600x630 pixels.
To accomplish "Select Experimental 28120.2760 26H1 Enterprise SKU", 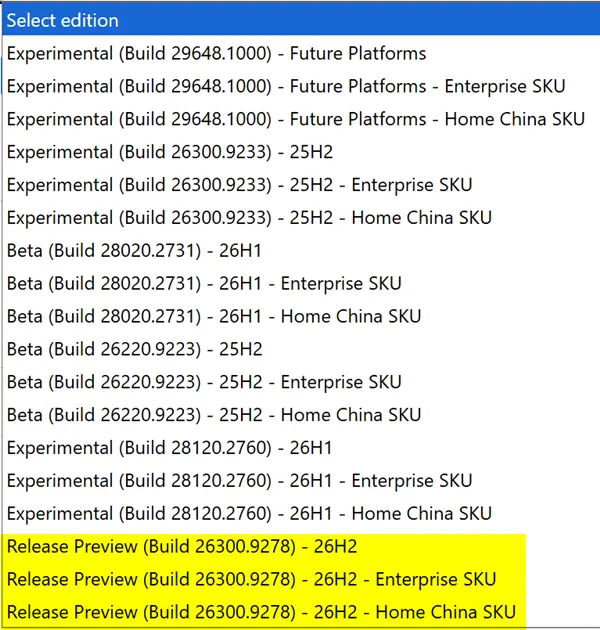I will pyautogui.click(x=301, y=481).
